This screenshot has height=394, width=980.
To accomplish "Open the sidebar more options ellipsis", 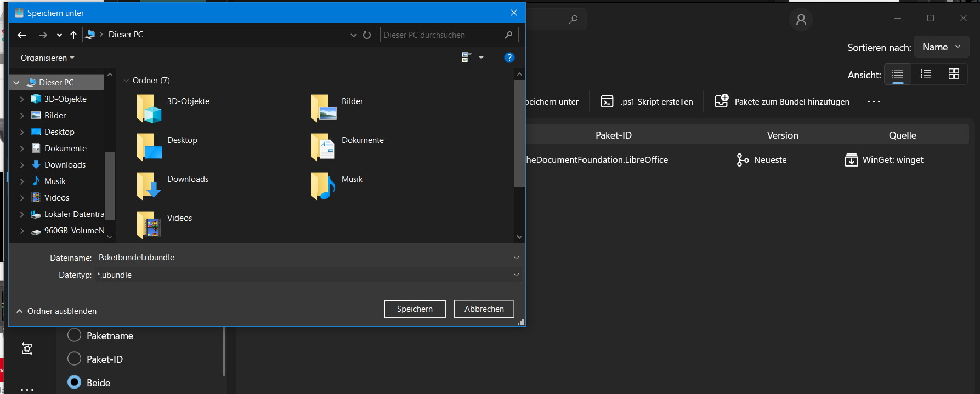I will pyautogui.click(x=27, y=390).
